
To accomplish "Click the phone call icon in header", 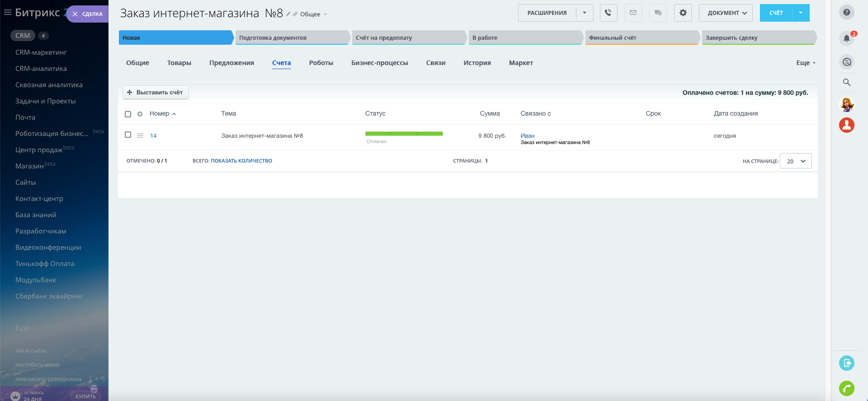I will point(609,13).
